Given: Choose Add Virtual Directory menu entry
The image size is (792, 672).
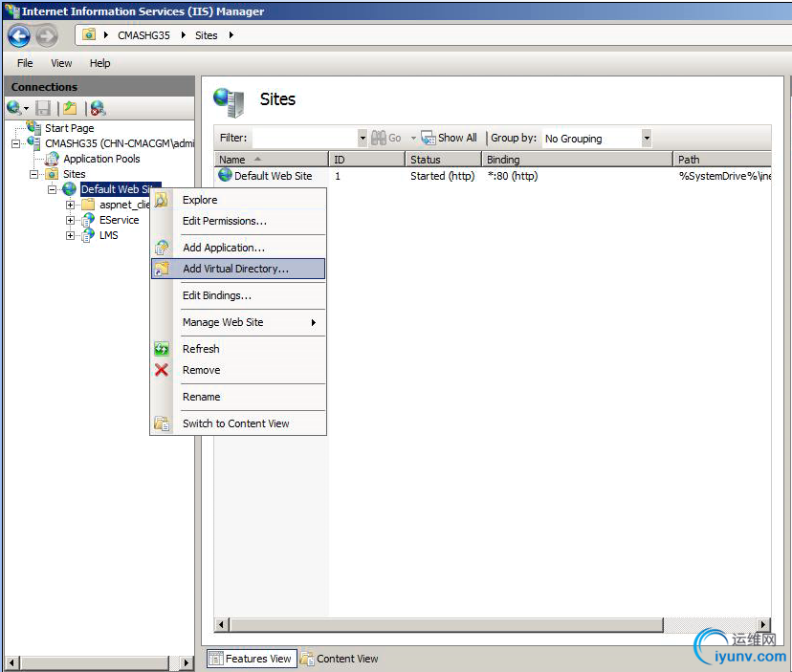Looking at the screenshot, I should (x=236, y=269).
